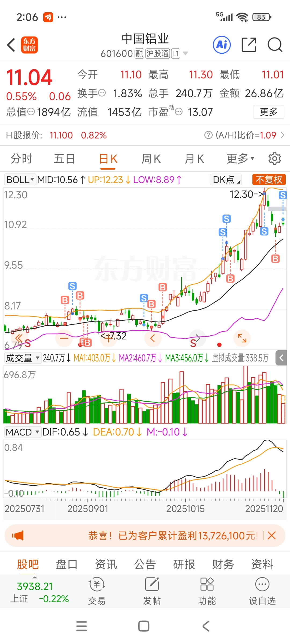Open MACD indicator dropdown
This screenshot has width=290, height=644.
pos(23,432)
